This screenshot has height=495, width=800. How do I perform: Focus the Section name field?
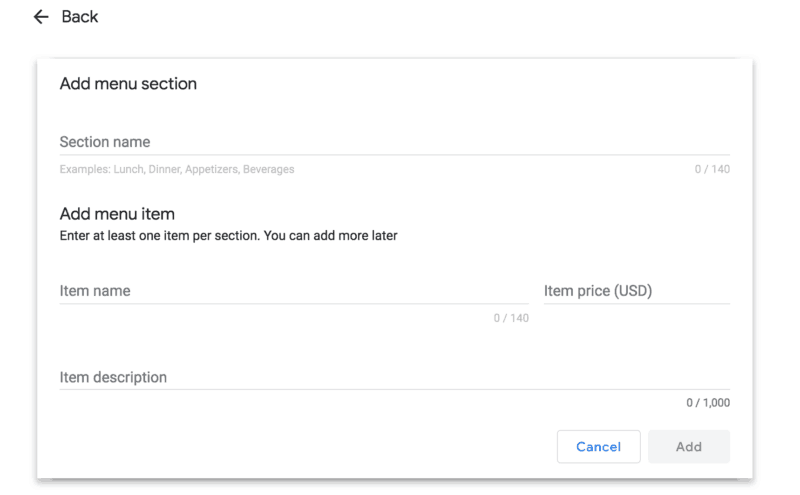[394, 142]
